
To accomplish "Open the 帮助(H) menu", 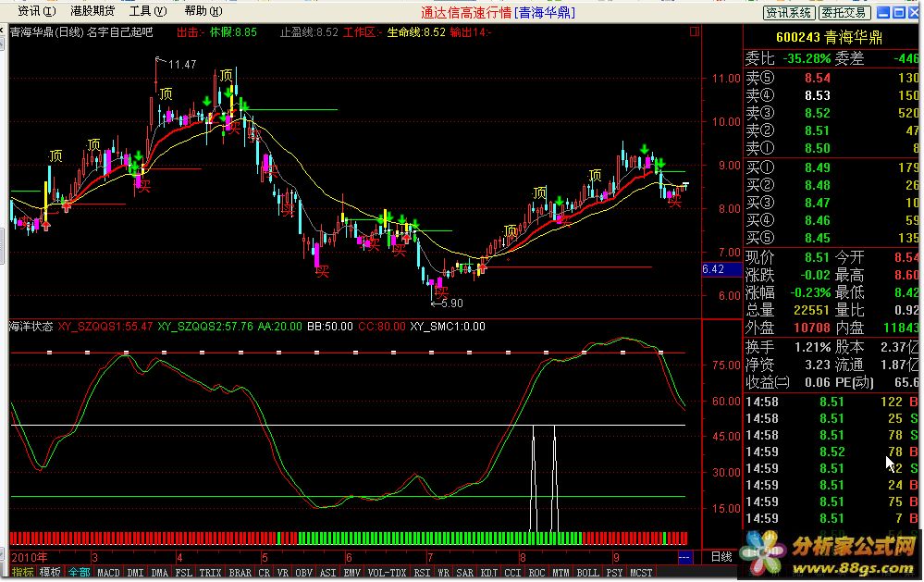I will [203, 10].
